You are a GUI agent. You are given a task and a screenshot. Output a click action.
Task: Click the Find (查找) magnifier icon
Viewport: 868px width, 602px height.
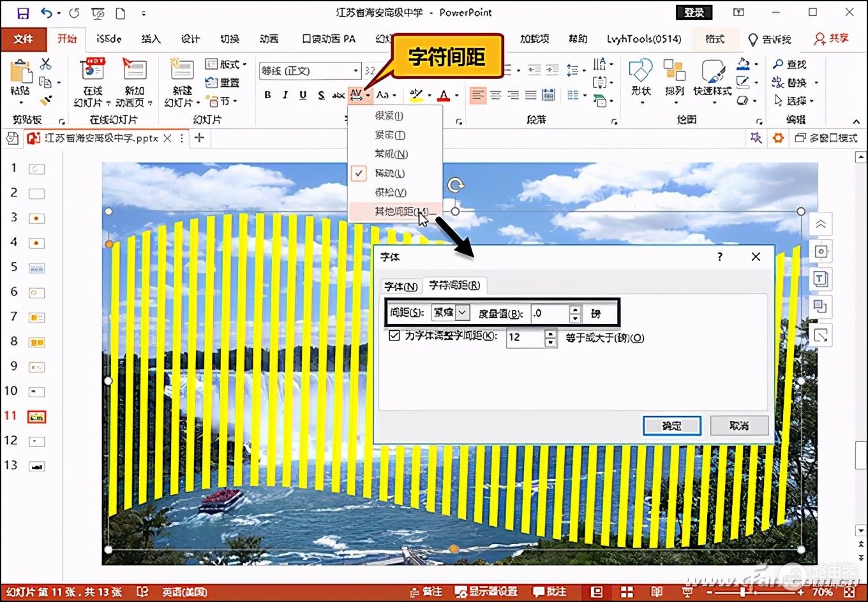[778, 64]
